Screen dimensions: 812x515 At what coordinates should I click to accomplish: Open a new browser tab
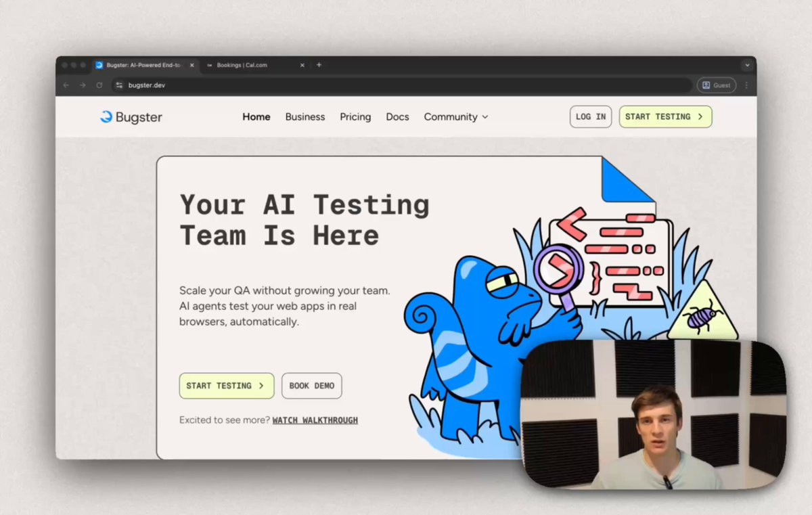coord(319,65)
